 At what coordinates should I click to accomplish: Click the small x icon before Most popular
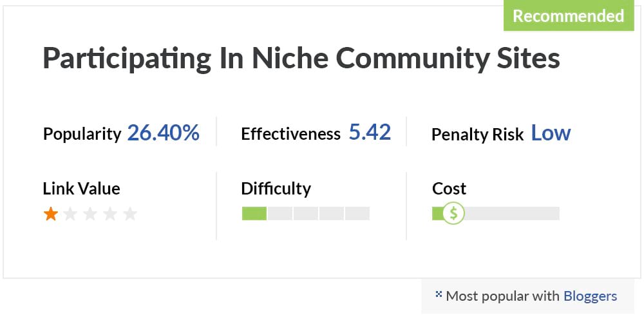click(x=438, y=294)
